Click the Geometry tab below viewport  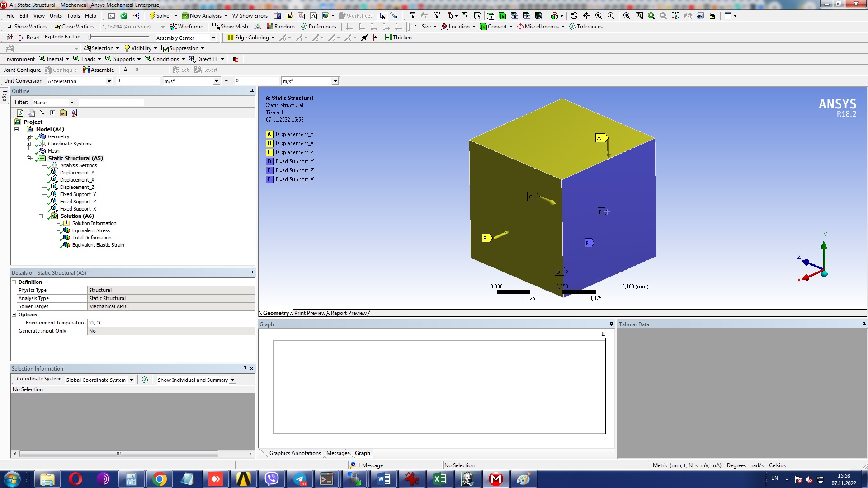tap(276, 313)
